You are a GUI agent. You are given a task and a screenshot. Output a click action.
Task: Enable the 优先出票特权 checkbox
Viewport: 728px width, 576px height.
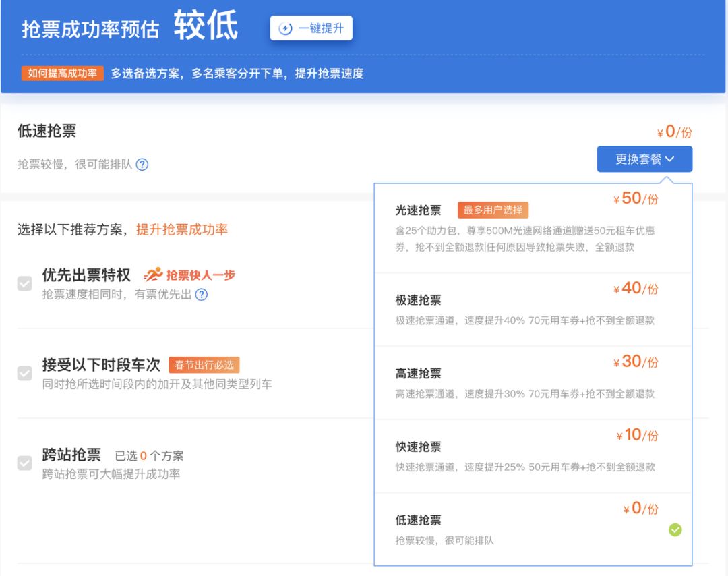25,283
